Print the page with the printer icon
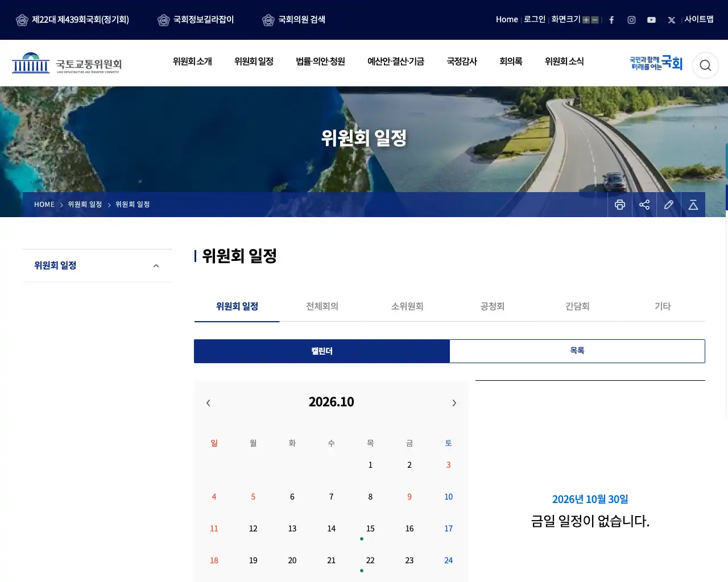Viewport: 728px width, 582px height. tap(620, 205)
